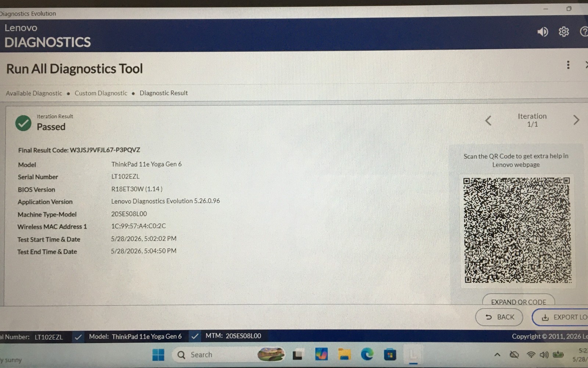Go to the previous iteration with left chevron
The height and width of the screenshot is (368, 588).
(x=488, y=120)
